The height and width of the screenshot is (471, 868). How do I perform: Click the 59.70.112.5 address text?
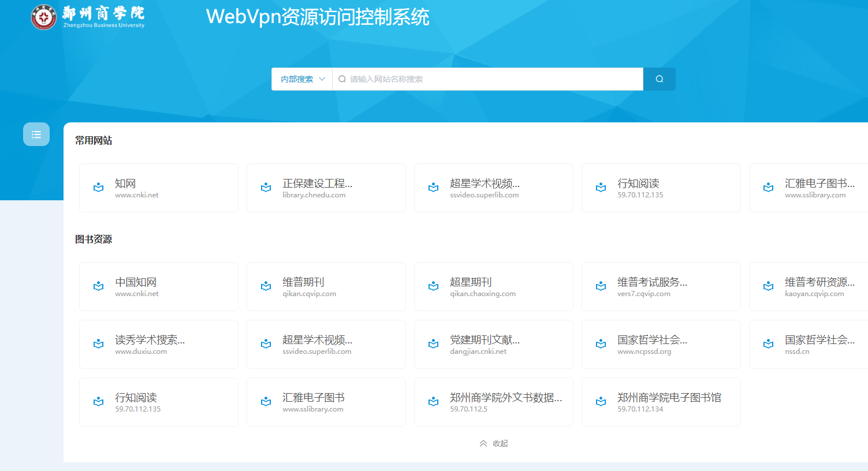[469, 409]
